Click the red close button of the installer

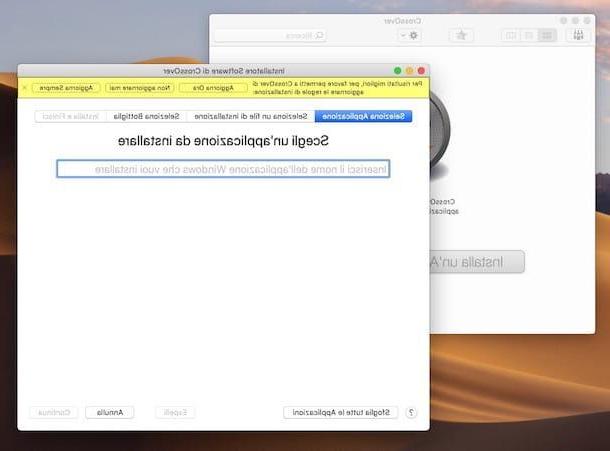click(x=421, y=71)
